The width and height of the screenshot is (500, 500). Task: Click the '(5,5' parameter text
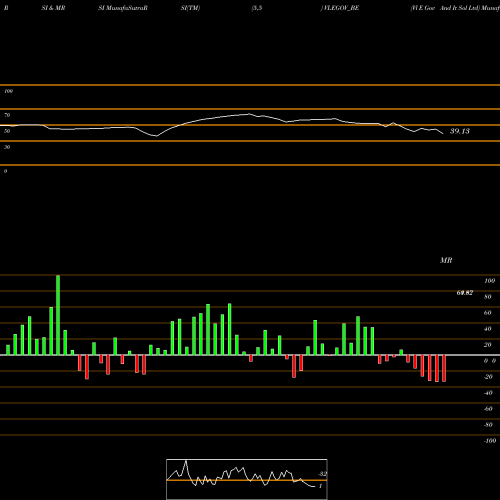click(257, 8)
